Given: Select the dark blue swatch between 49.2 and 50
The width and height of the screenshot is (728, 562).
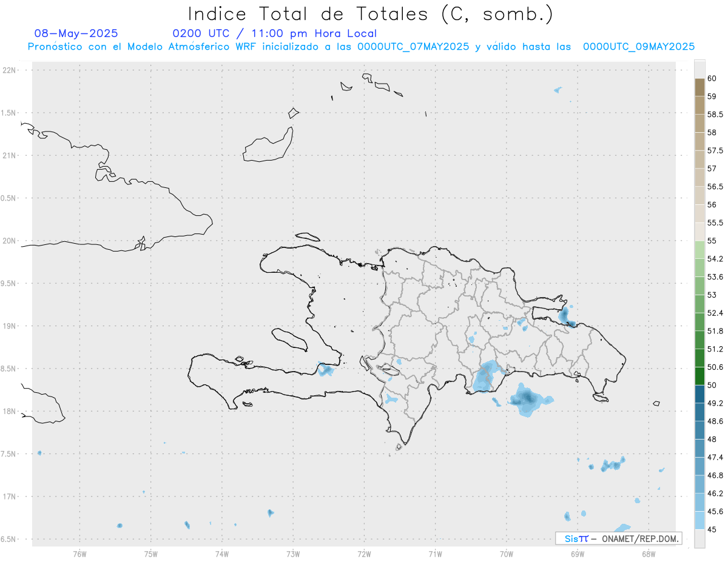Looking at the screenshot, I should pyautogui.click(x=699, y=394).
